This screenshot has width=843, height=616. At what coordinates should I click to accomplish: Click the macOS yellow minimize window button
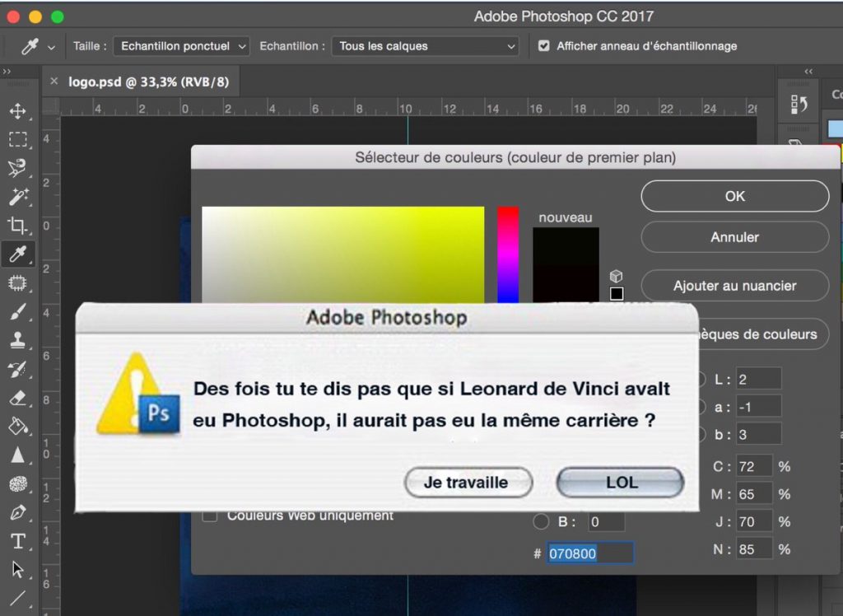[x=35, y=16]
